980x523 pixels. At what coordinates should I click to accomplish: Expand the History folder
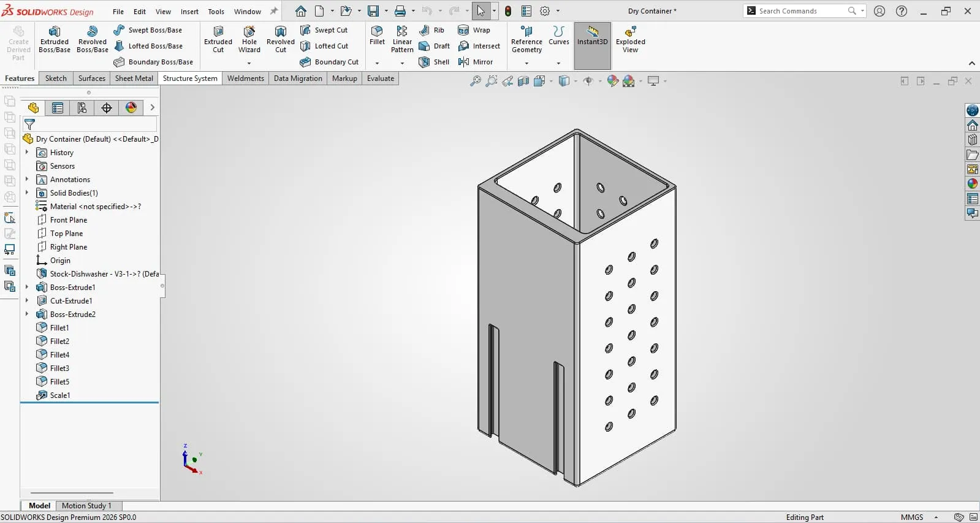[x=26, y=153]
